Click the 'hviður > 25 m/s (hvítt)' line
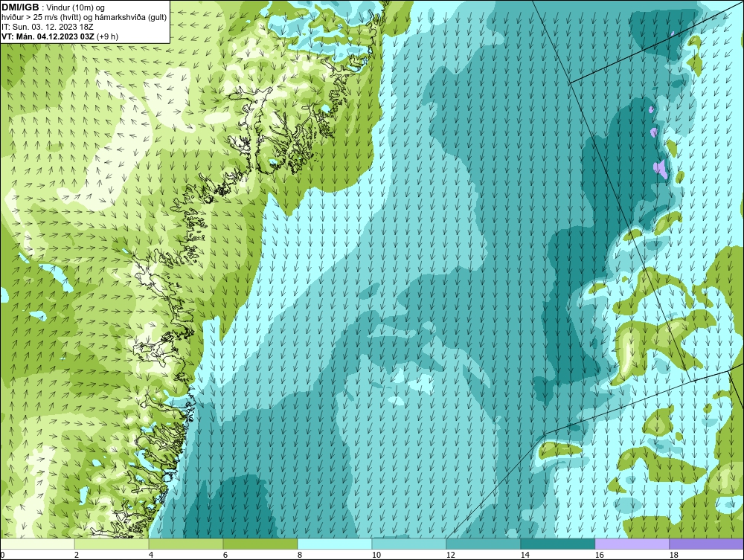Screen dimensions: 744x560 (84, 17)
